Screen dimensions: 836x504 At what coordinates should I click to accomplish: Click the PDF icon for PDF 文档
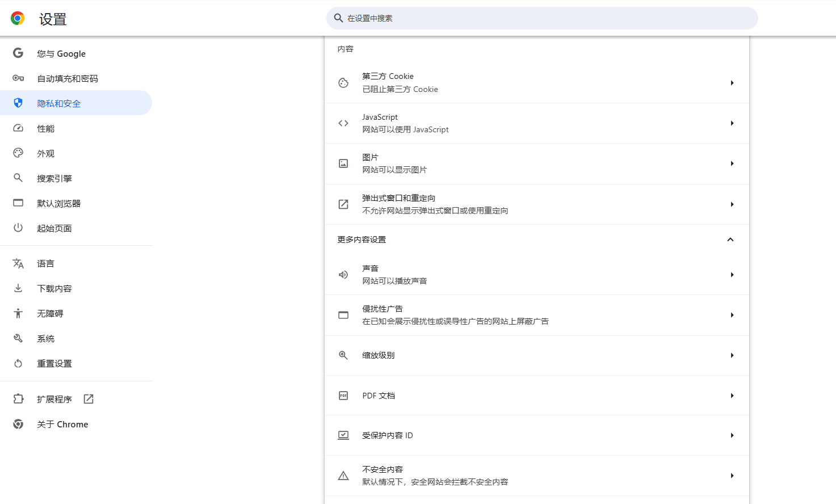pos(343,396)
